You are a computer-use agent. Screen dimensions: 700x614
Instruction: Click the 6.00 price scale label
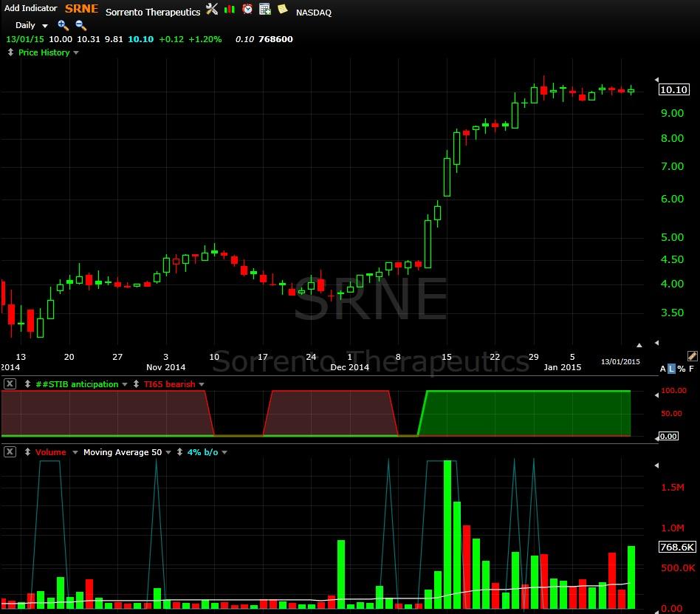[673, 199]
